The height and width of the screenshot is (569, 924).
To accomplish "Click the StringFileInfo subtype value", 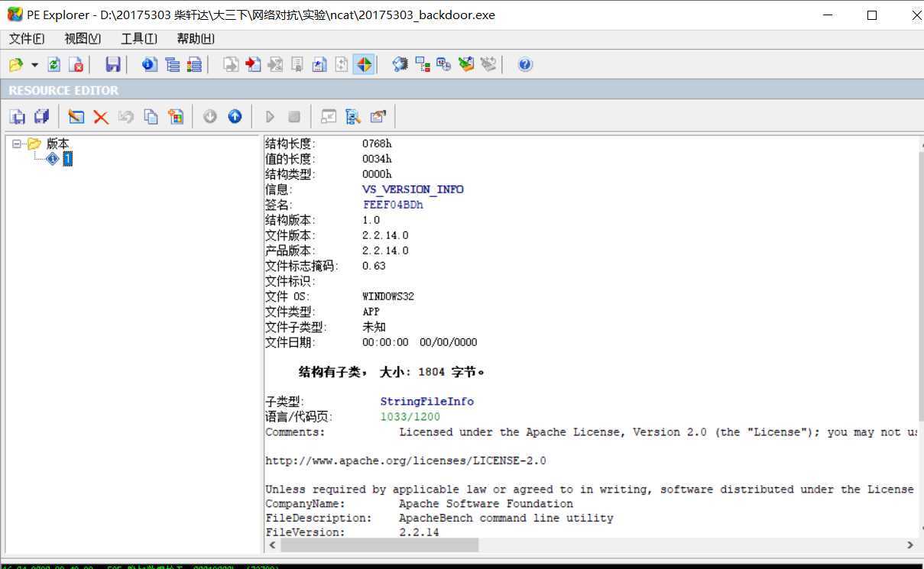I will pos(427,402).
